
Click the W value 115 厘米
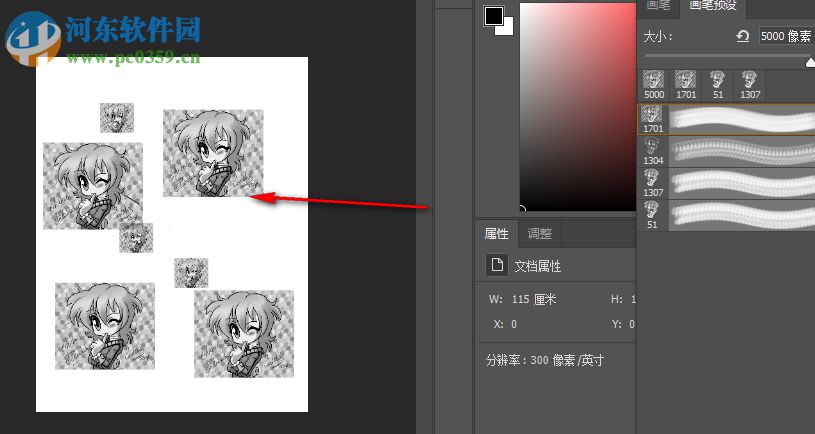tap(534, 299)
